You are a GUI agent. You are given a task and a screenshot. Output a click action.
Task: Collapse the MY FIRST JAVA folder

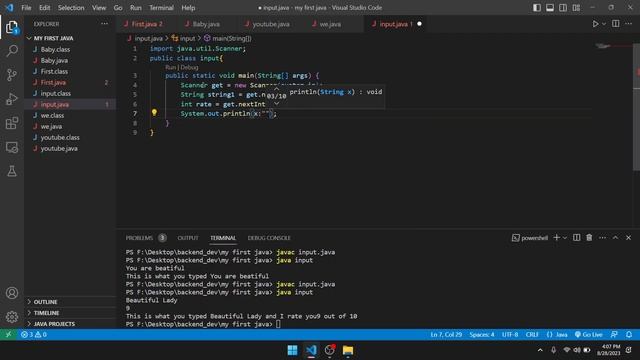point(70,38)
